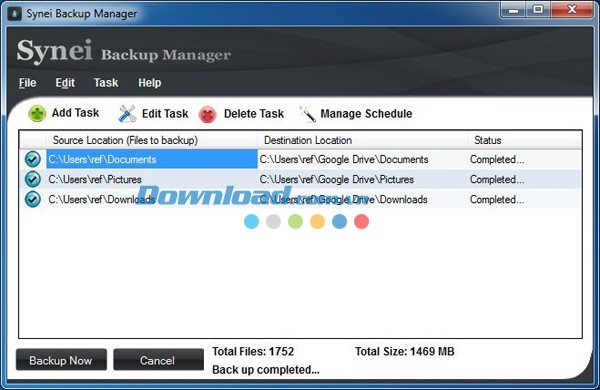Screen dimensions: 600x390
Task: Click the Edit Task label
Action: [165, 114]
